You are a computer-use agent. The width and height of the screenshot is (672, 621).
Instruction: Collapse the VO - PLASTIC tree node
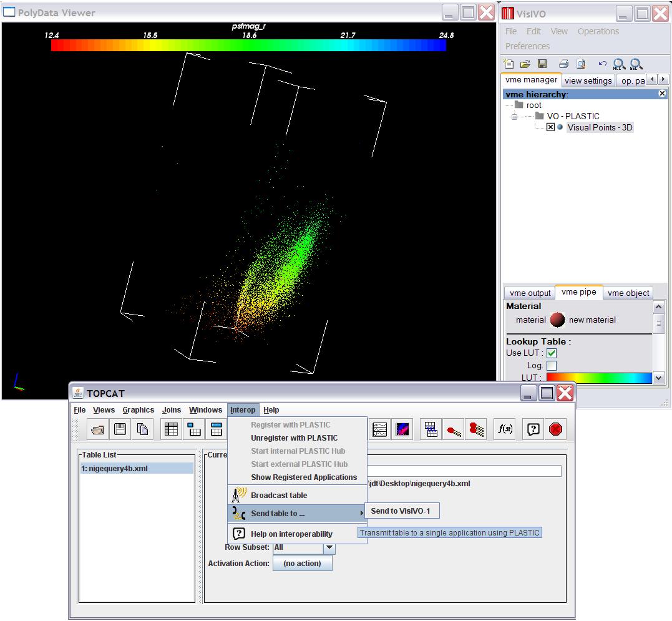(514, 117)
